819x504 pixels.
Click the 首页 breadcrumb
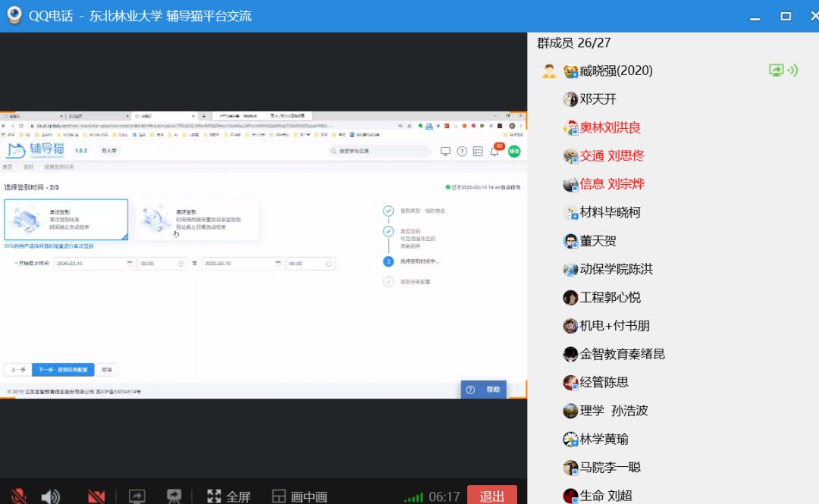(8, 167)
